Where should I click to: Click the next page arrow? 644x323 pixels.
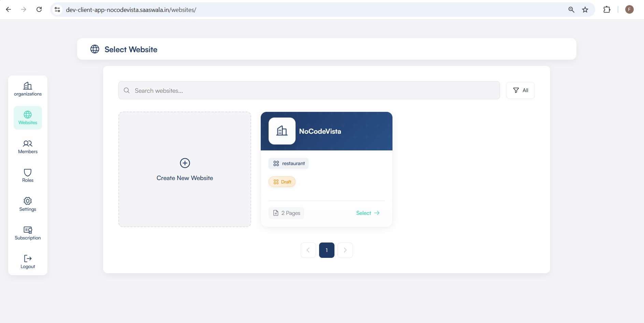click(x=345, y=250)
